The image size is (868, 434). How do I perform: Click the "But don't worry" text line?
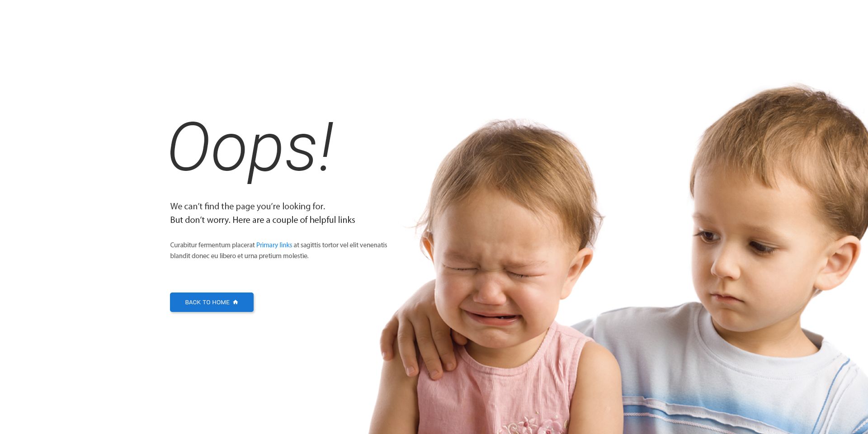point(263,220)
